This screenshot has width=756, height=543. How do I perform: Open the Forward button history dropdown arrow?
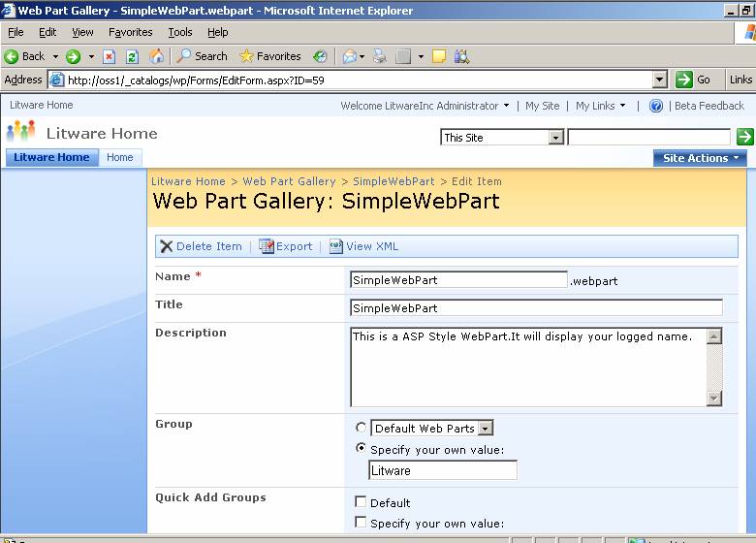(91, 57)
